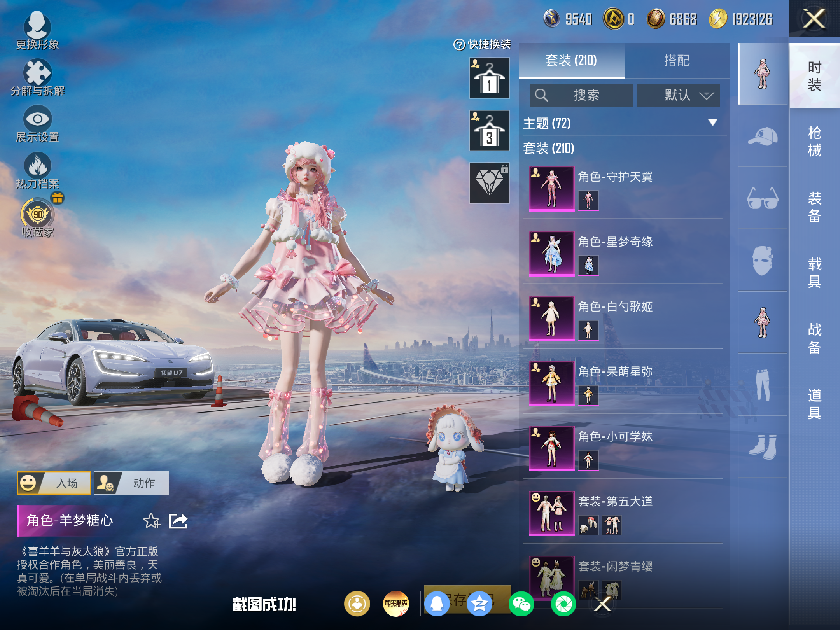Viewport: 840px width, 630px height.
Task: Click first part icon under 套装-第五大道
Action: pyautogui.click(x=588, y=525)
